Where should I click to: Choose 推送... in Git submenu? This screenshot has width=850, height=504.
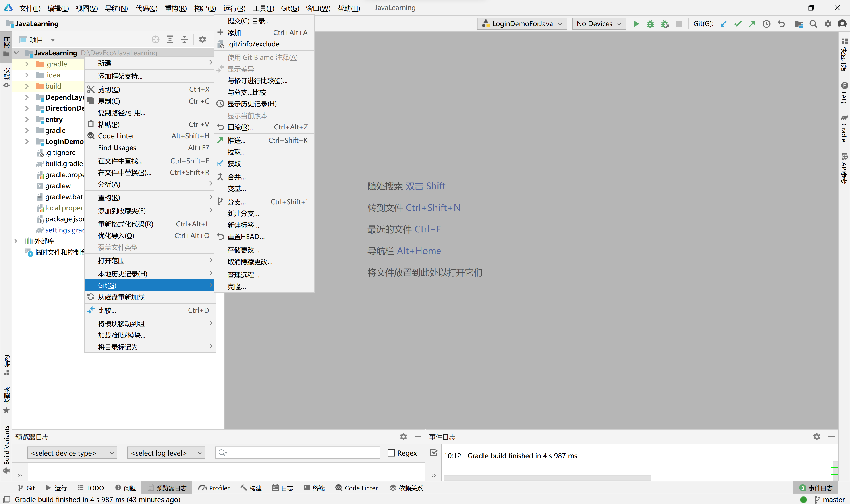coord(236,140)
